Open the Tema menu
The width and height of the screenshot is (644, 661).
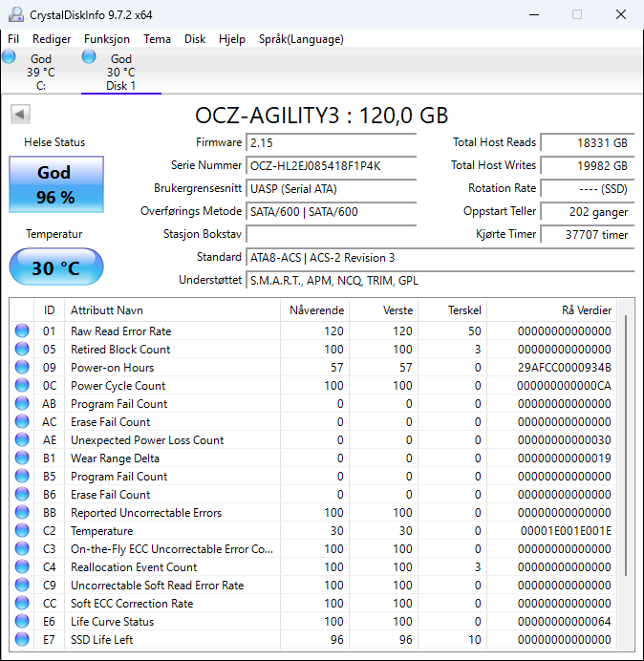[x=157, y=39]
